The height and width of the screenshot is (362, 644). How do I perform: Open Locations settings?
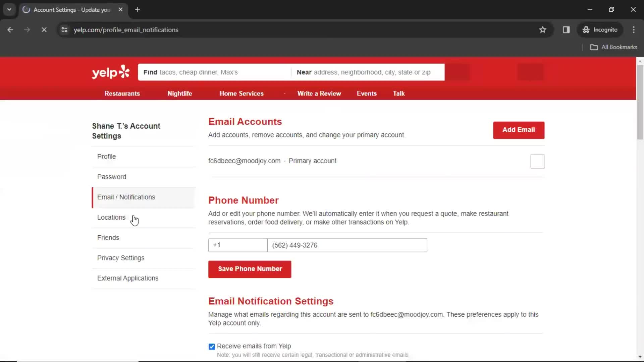coord(143,218)
